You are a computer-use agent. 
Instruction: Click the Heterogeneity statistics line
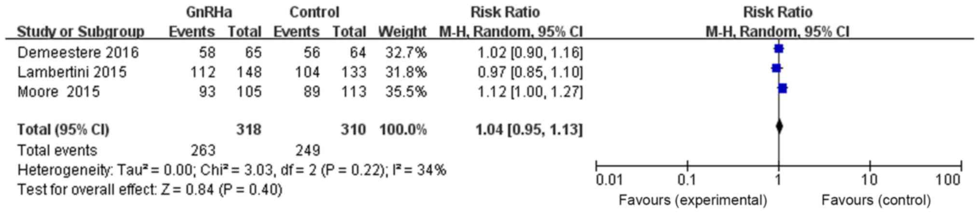[232, 170]
